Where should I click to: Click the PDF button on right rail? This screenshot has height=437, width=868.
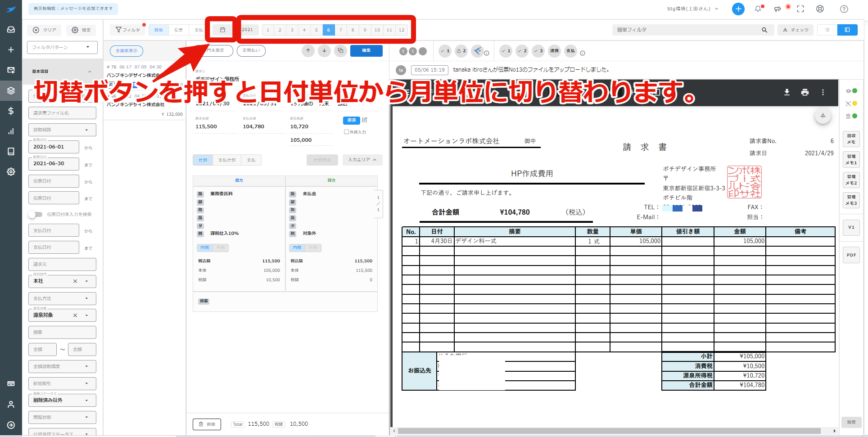[x=851, y=255]
